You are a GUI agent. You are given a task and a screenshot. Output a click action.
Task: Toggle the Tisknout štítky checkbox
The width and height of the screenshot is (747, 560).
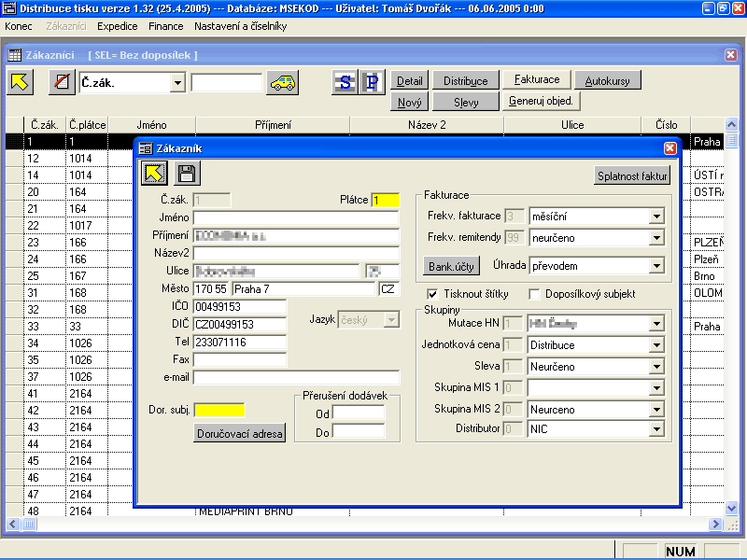pyautogui.click(x=432, y=294)
